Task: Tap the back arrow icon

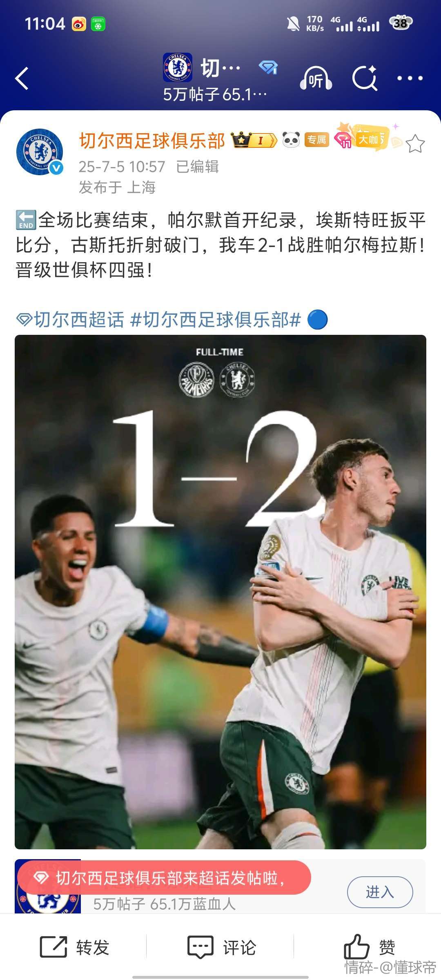Action: pos(22,78)
